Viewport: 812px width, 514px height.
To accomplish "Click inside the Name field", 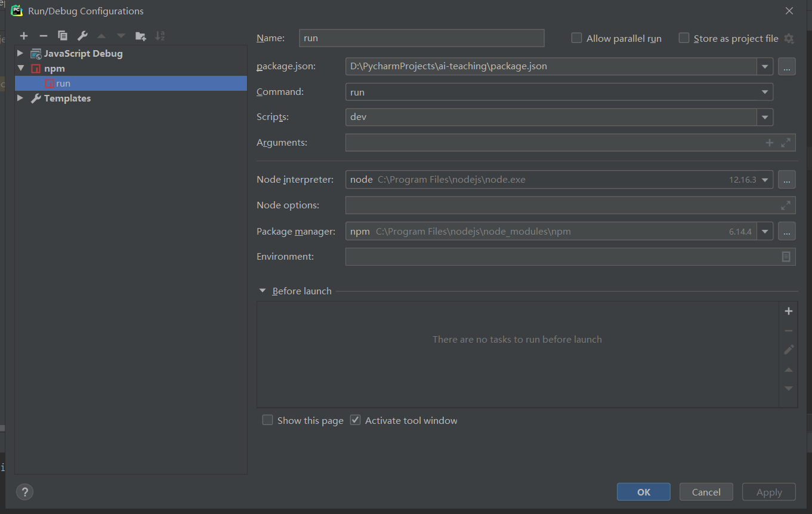I will pos(421,38).
